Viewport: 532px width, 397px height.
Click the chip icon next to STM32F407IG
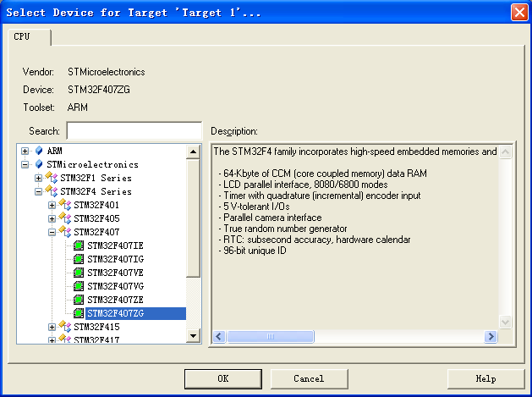click(x=79, y=259)
